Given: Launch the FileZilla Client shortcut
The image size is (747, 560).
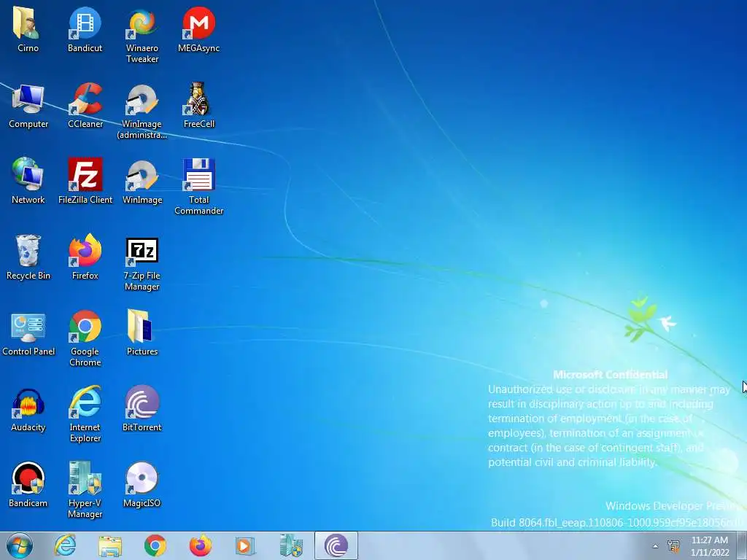Looking at the screenshot, I should (x=85, y=181).
